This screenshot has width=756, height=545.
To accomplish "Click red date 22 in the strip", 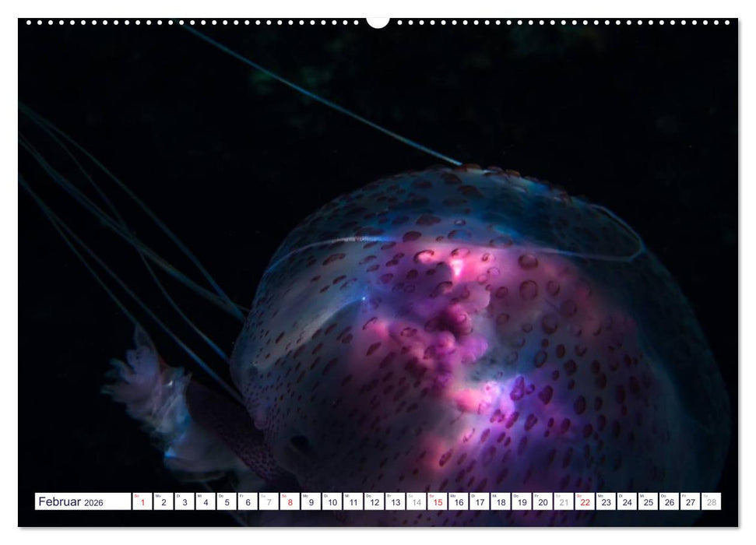I will (x=585, y=502).
